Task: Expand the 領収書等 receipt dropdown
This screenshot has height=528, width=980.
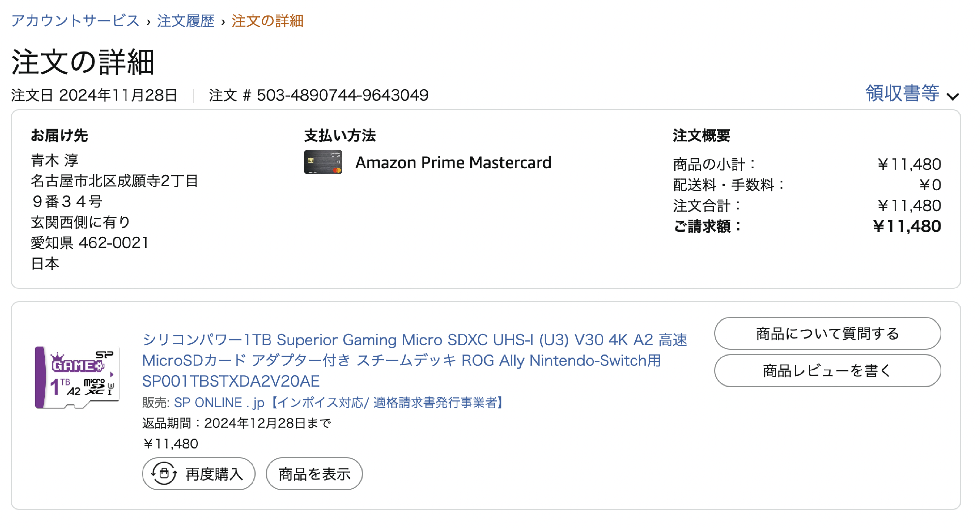Action: (x=902, y=94)
